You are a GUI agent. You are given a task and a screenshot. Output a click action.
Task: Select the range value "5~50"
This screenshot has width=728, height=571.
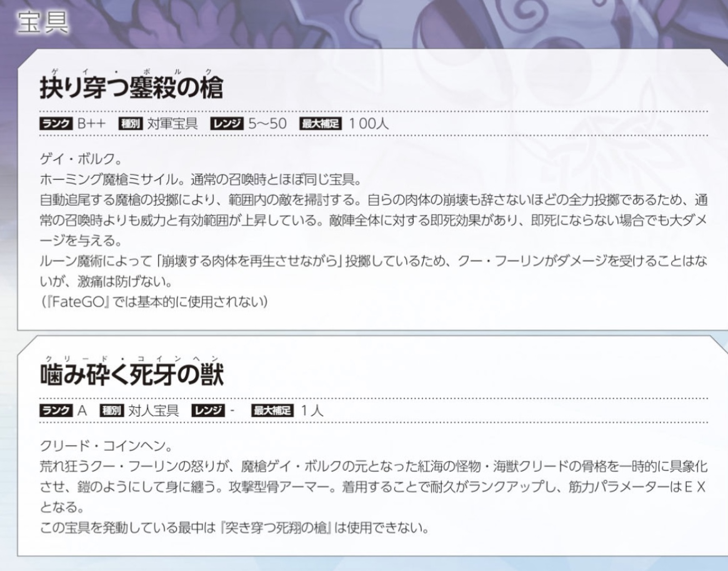pos(267,124)
